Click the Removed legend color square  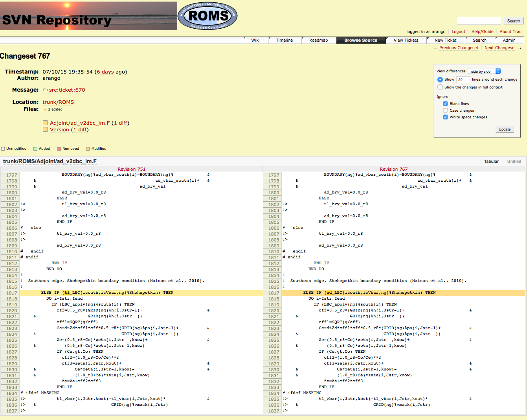pos(59,149)
